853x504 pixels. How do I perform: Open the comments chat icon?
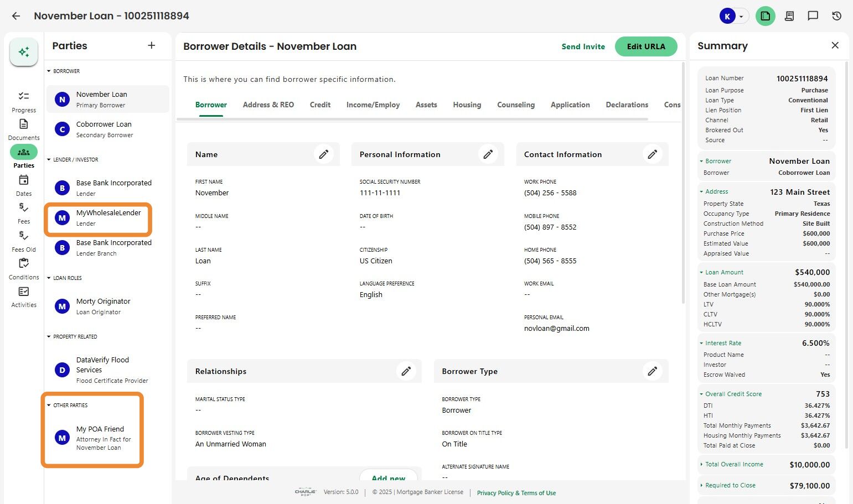[813, 16]
